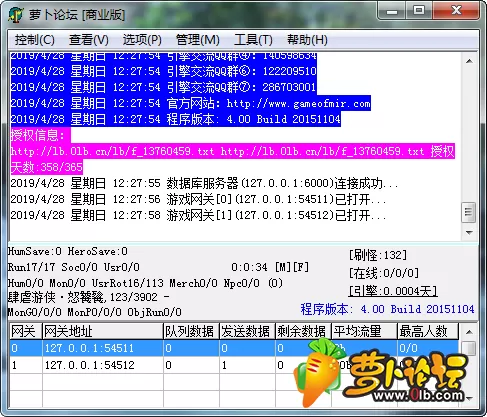Click gateway number 1 cell

[x=26, y=365]
